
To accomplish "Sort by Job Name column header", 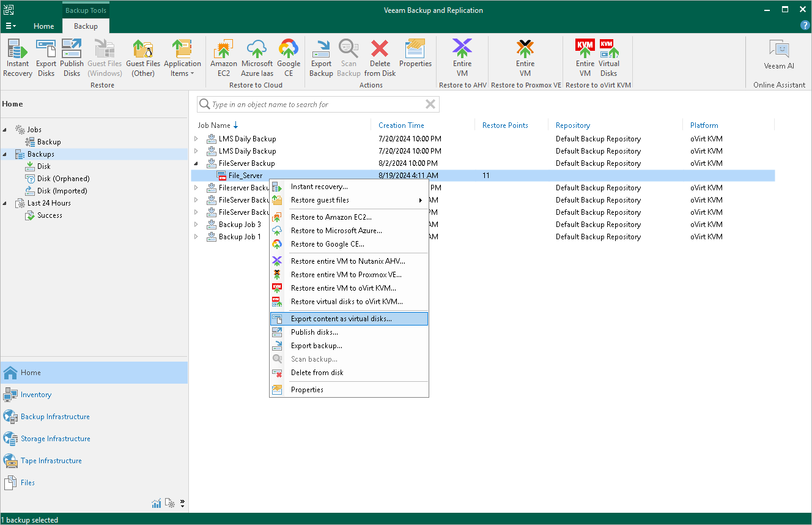I will click(214, 125).
